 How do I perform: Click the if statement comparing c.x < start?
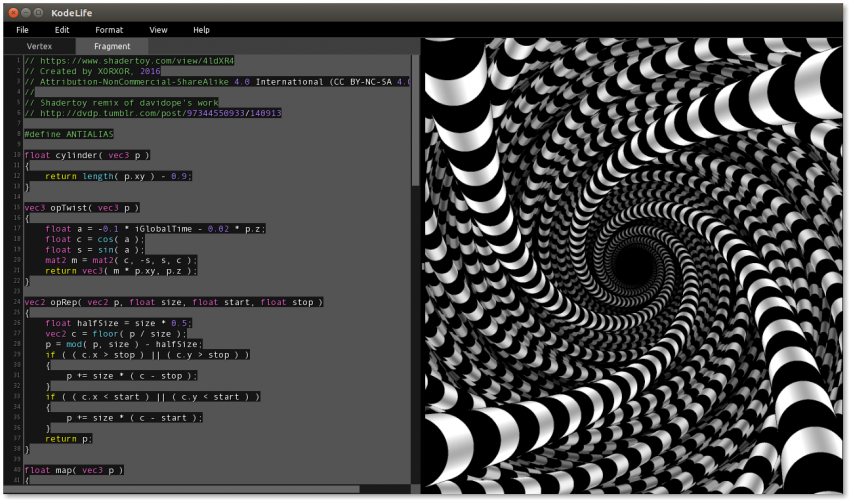[x=152, y=397]
